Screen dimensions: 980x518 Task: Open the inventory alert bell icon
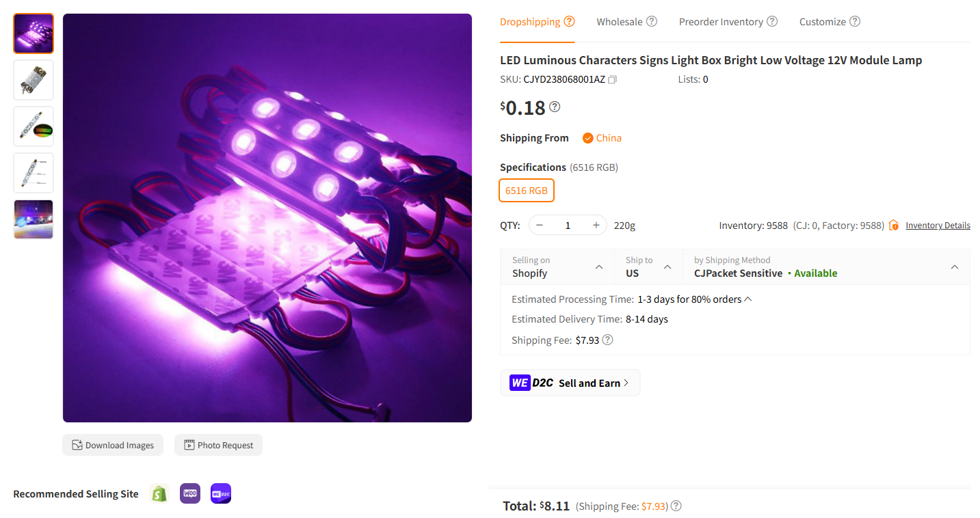pyautogui.click(x=893, y=225)
